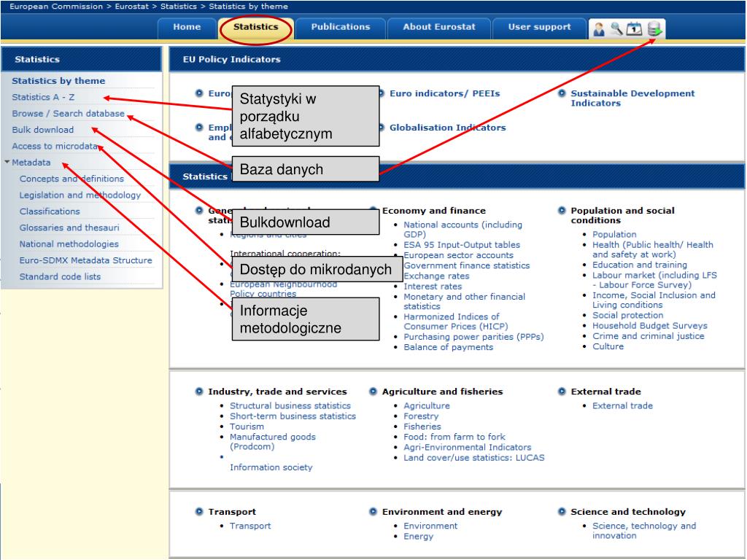This screenshot has width=747, height=560.
Task: Click bullet icon beside Industry, trade and services
Action: [x=199, y=392]
